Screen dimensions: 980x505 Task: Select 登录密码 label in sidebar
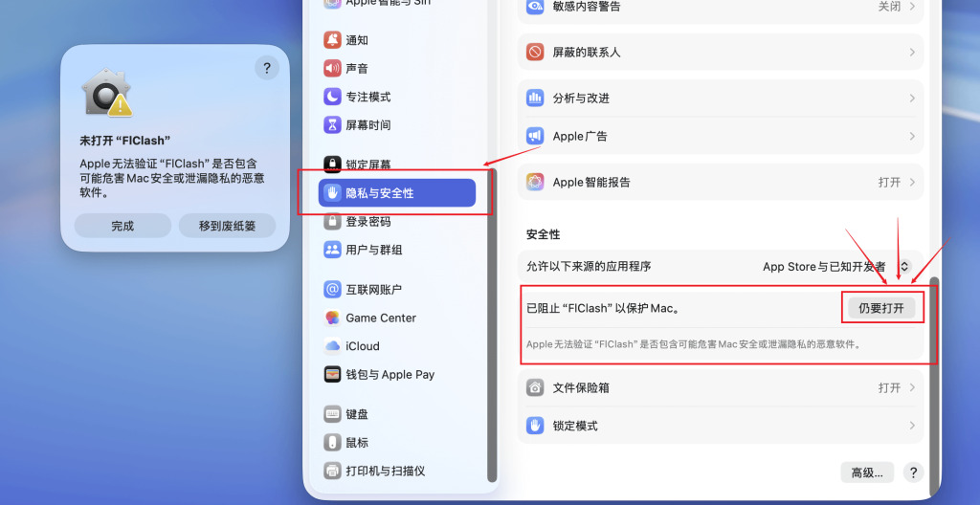(x=368, y=221)
